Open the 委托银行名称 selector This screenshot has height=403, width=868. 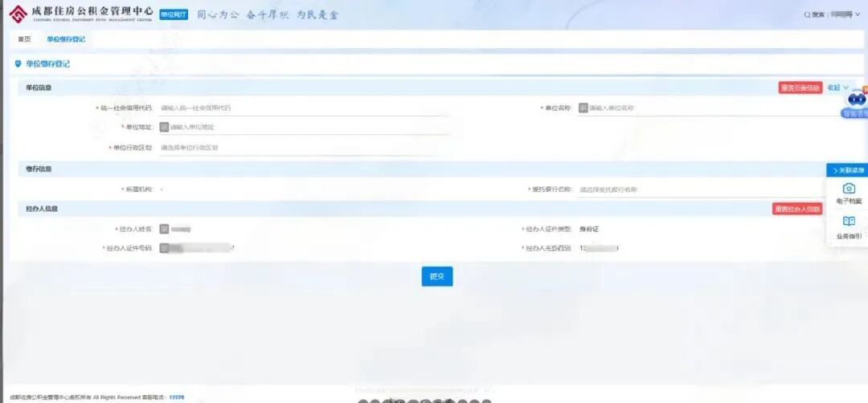pyautogui.click(x=701, y=189)
